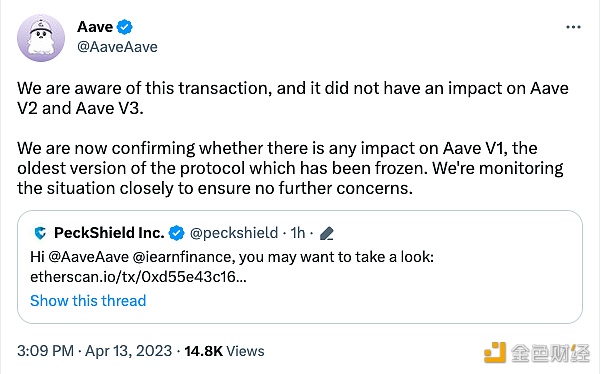Image resolution: width=601 pixels, height=374 pixels.
Task: Open the Aave display name
Action: click(x=95, y=27)
